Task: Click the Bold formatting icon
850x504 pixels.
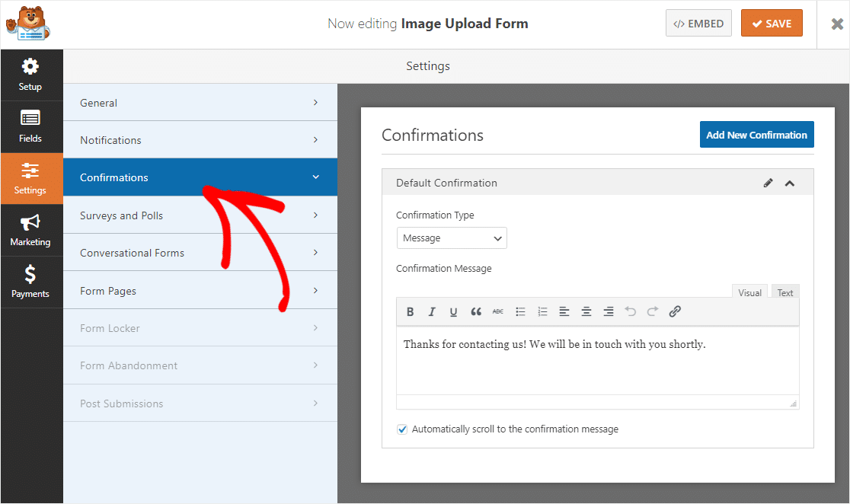Action: pos(410,311)
